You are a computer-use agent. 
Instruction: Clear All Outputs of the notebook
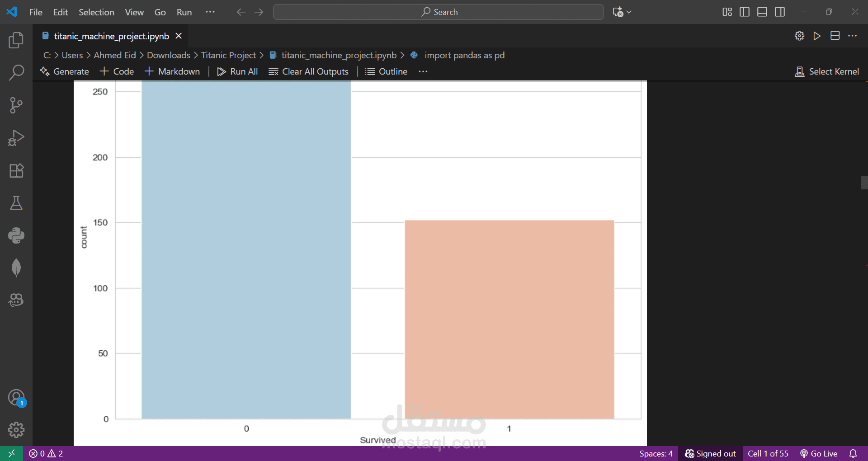(309, 71)
